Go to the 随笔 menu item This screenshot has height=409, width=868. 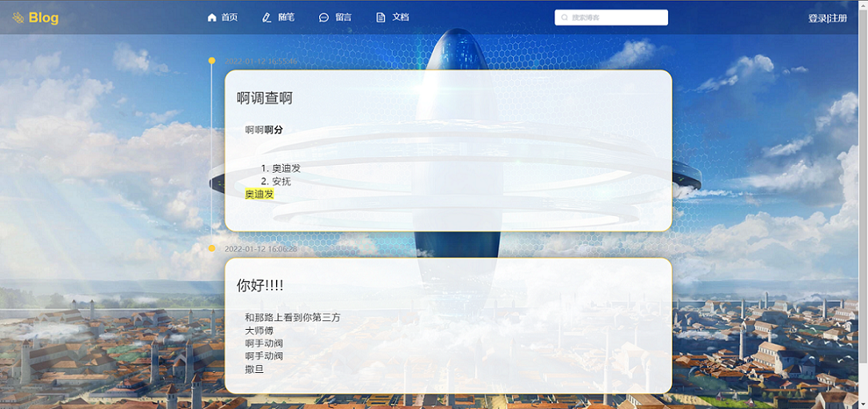[x=286, y=18]
